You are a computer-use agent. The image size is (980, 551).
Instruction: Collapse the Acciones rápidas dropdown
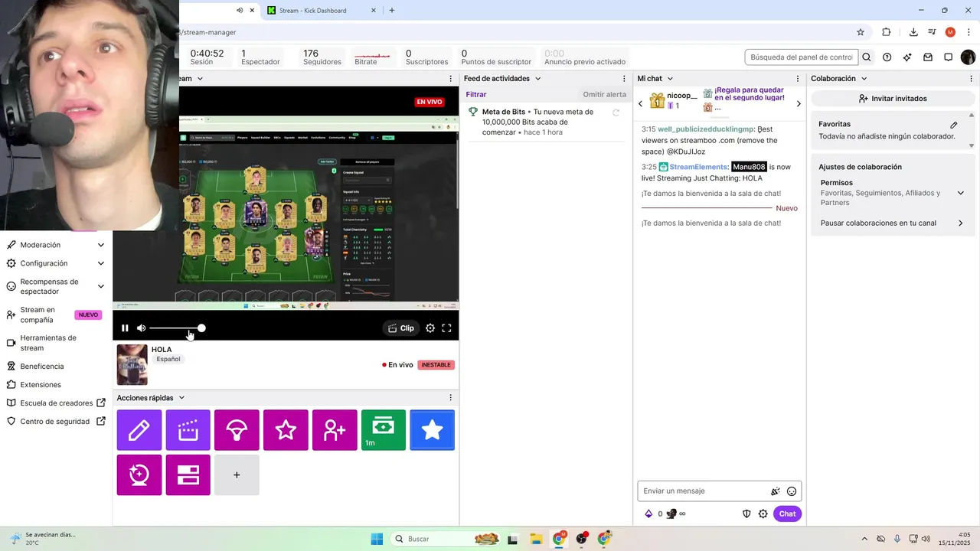tap(181, 398)
